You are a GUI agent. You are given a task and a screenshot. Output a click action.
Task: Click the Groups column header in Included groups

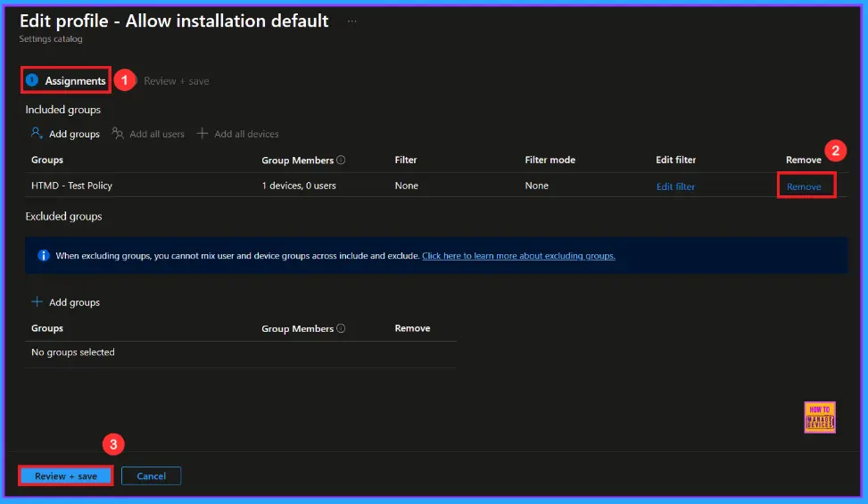click(x=47, y=160)
